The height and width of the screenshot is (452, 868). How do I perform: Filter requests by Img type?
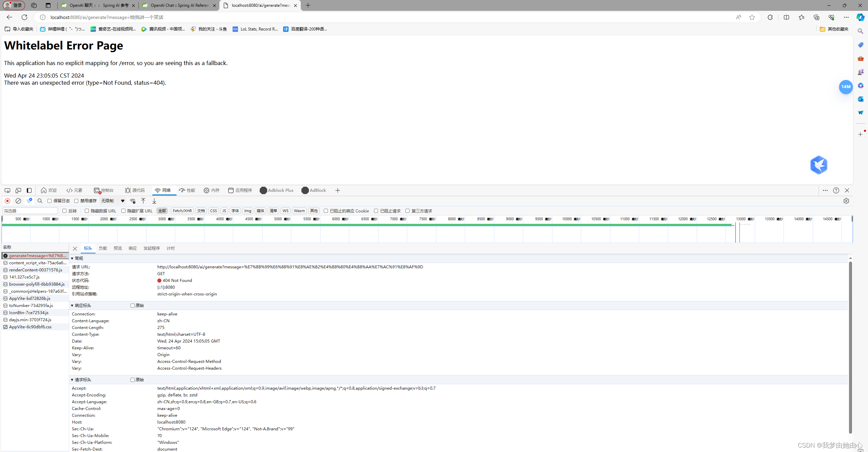248,211
